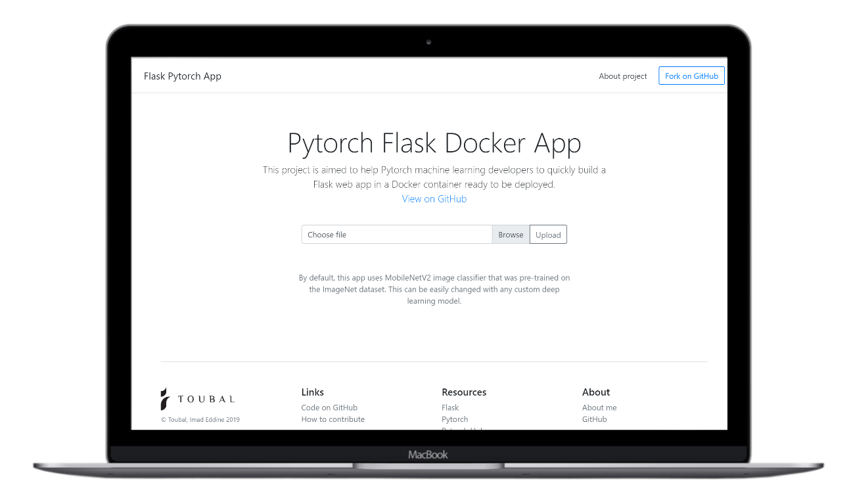This screenshot has height=504, width=849.
Task: Click the Toubal logo in footer
Action: tap(198, 399)
